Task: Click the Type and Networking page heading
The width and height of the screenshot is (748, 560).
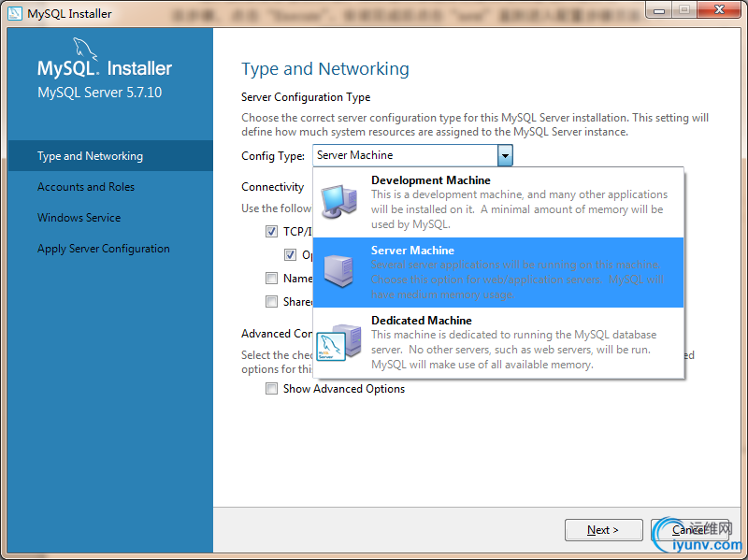Action: (x=324, y=69)
